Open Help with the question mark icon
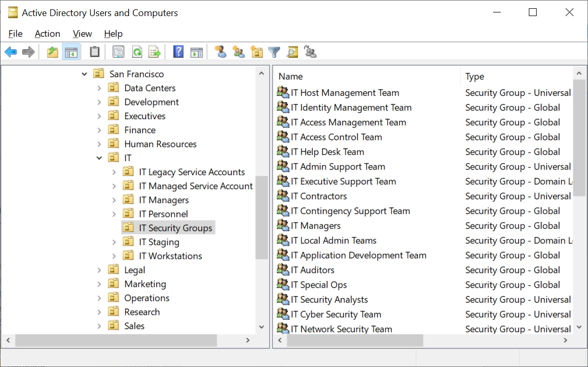 (179, 52)
